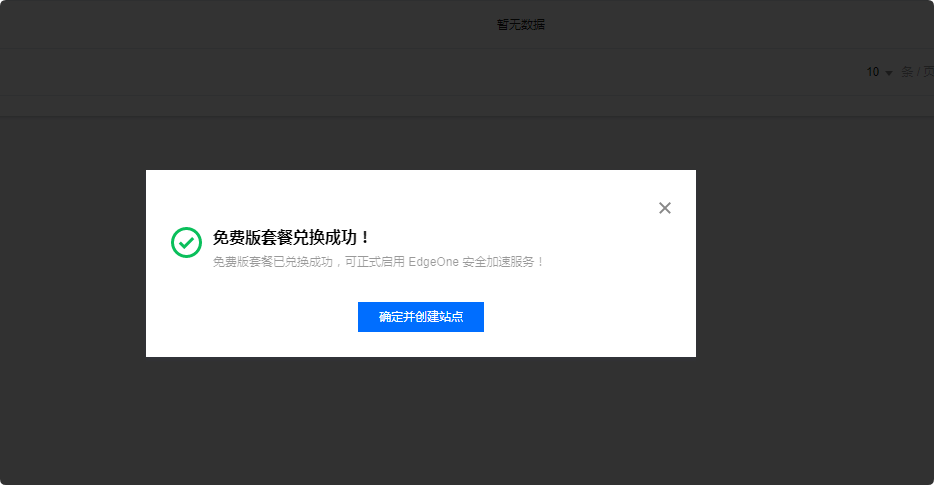Close the redemption success dialog
Viewport: 934px width, 485px height.
pyautogui.click(x=665, y=208)
